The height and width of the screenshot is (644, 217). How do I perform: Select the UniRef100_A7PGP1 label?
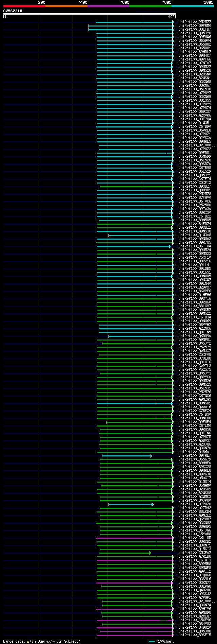(195, 598)
